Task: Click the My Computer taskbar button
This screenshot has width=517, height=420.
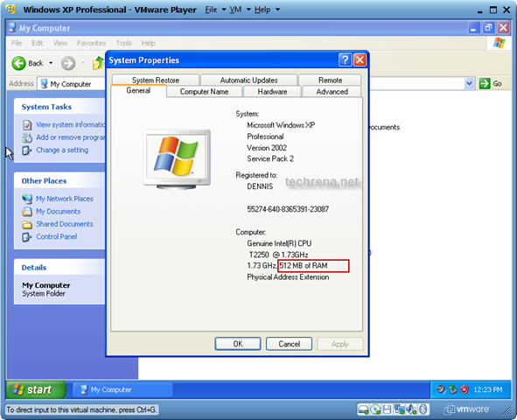Action: [x=122, y=389]
